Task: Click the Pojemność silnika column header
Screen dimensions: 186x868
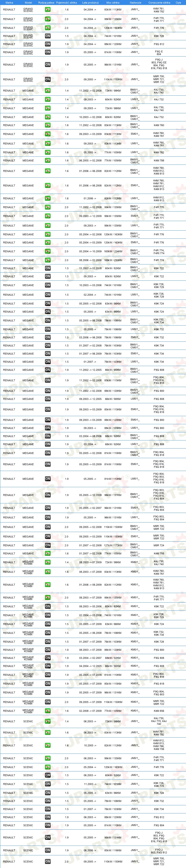Action: [67, 2]
